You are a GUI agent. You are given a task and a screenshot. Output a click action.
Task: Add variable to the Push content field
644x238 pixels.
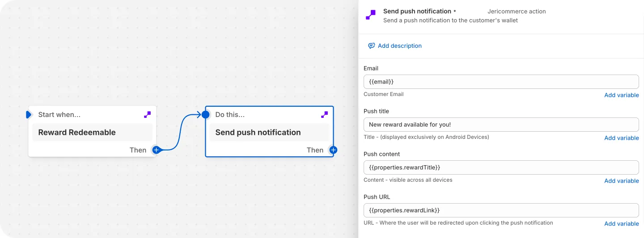[x=621, y=181]
